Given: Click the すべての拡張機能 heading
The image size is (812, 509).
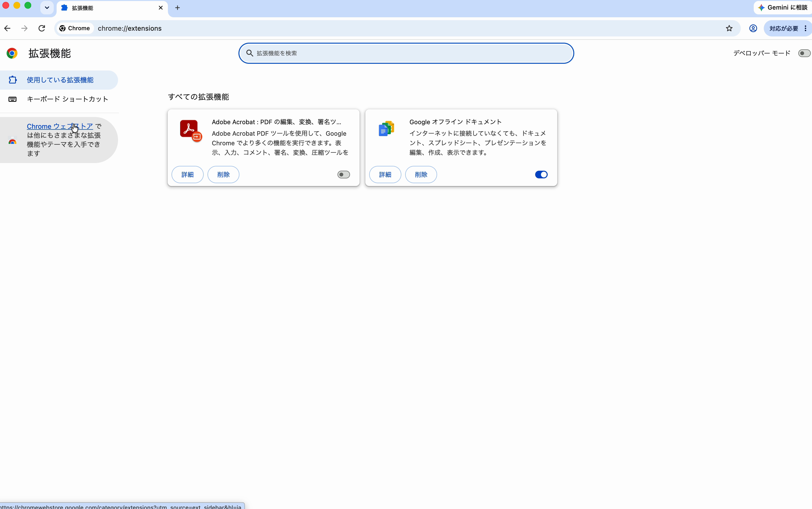Looking at the screenshot, I should (198, 97).
